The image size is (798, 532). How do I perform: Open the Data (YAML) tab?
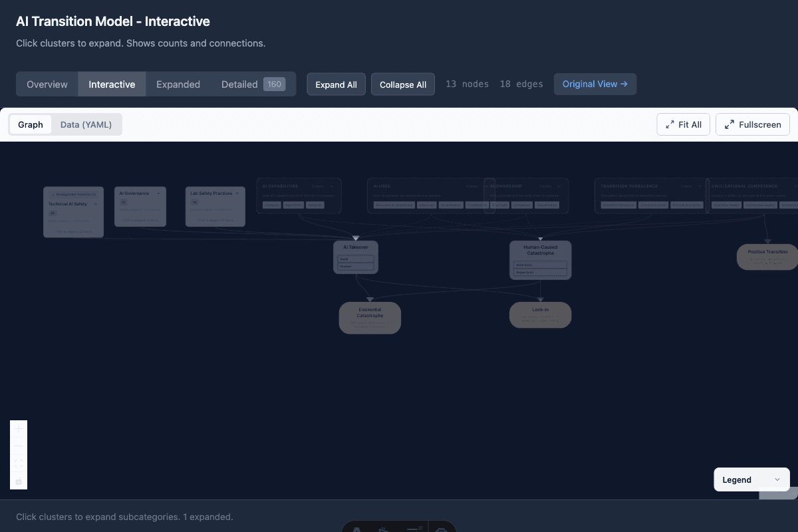(x=87, y=124)
